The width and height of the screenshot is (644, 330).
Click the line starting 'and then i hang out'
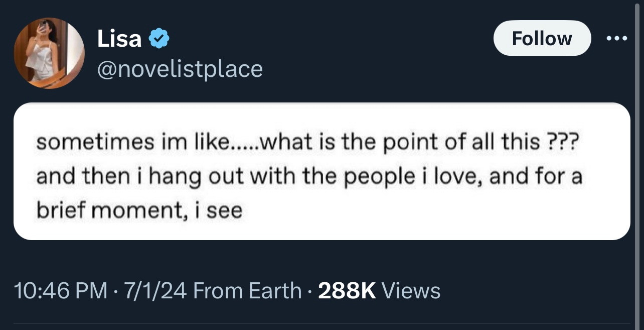coord(308,177)
